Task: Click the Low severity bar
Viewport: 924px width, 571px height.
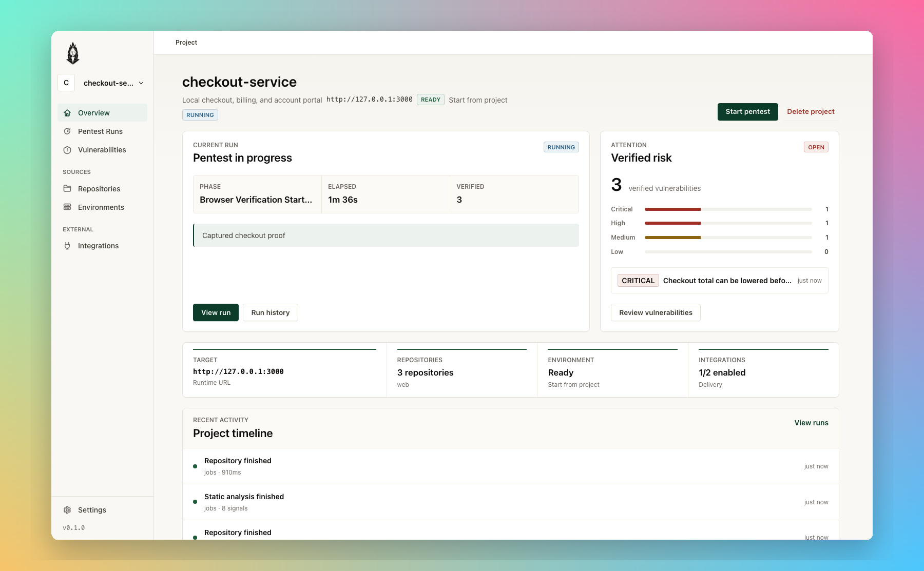Action: pyautogui.click(x=728, y=252)
